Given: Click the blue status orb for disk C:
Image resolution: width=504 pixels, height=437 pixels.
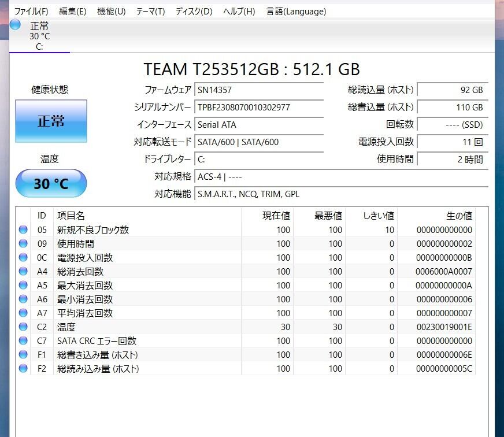Looking at the screenshot, I should click(16, 24).
